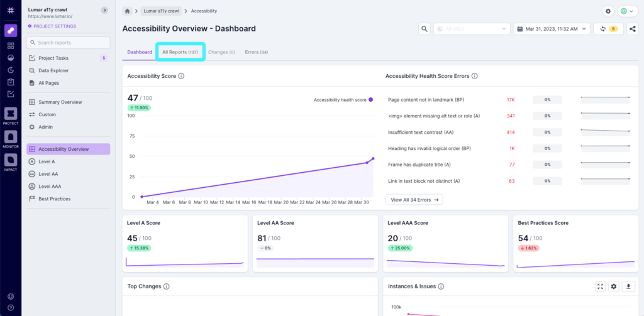Click View All 34 Errors button
Viewport: 644px width, 316px height.
pyautogui.click(x=414, y=199)
